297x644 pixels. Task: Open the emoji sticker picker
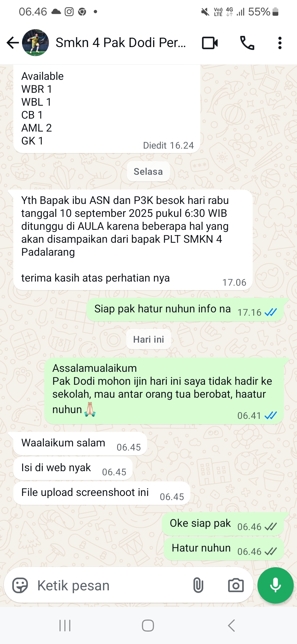(x=20, y=585)
